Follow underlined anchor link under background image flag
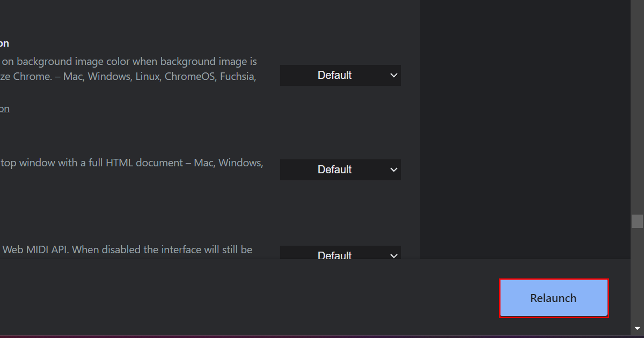Image resolution: width=644 pixels, height=338 pixels. (x=4, y=109)
